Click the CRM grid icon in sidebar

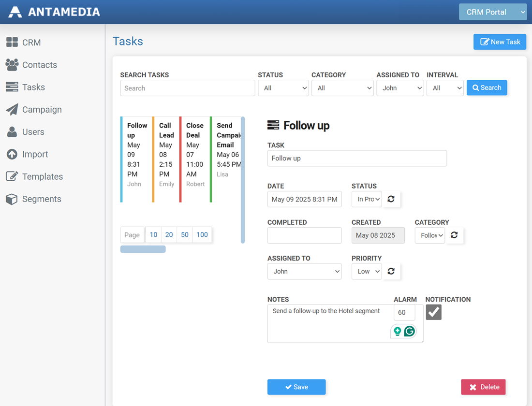pyautogui.click(x=12, y=42)
